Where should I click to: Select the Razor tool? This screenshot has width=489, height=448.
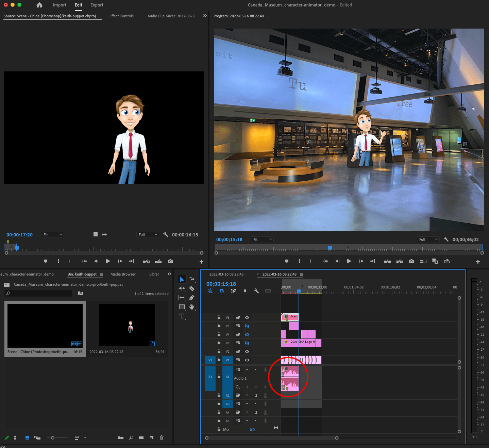point(192,288)
